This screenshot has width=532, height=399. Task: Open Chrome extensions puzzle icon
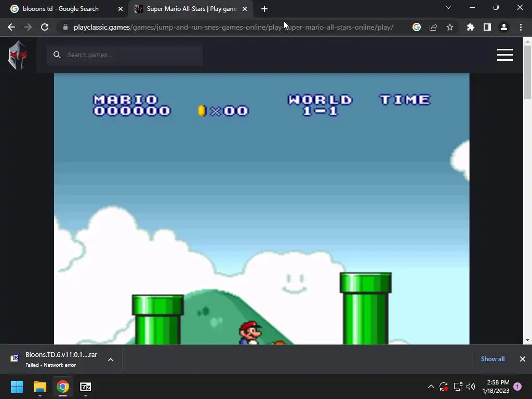471,27
